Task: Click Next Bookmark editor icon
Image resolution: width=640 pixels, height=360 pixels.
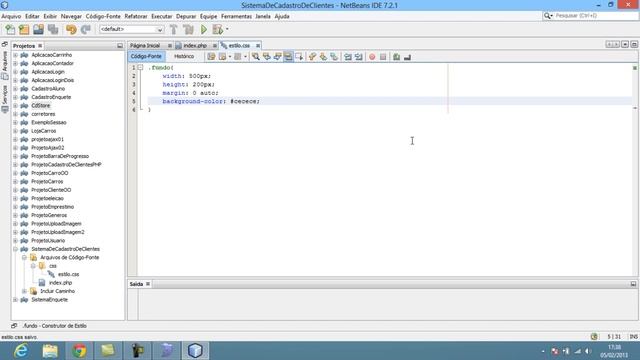Action: [323, 57]
